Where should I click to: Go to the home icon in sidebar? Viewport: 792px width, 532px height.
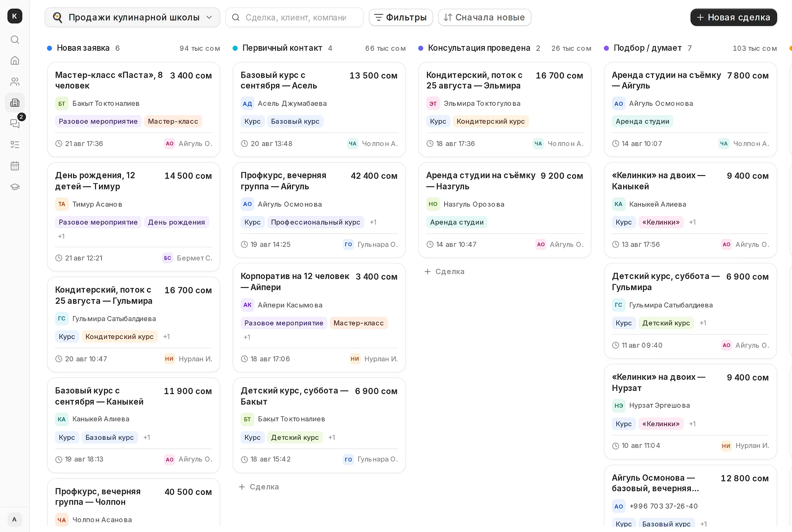click(15, 60)
